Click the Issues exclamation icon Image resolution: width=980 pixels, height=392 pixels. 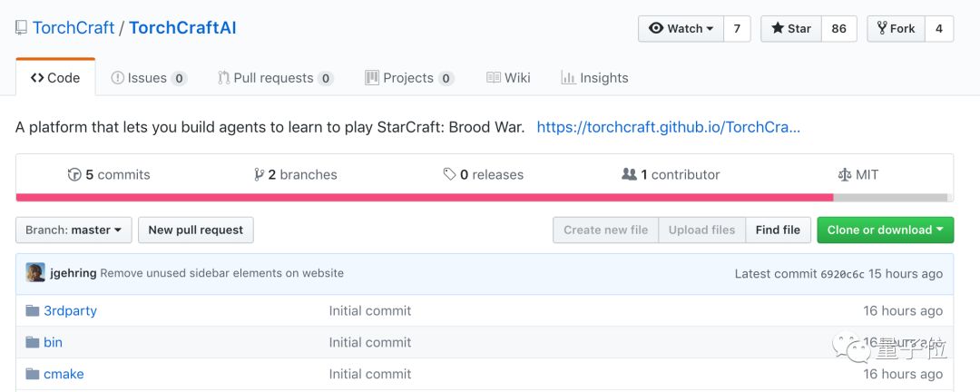[x=117, y=78]
